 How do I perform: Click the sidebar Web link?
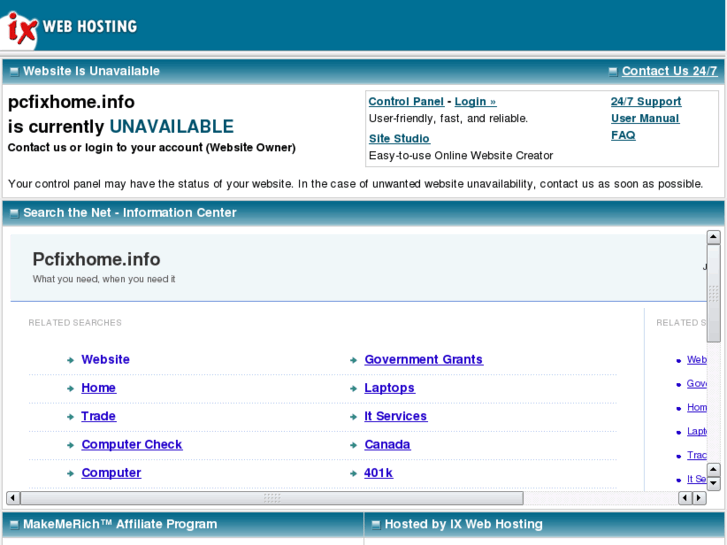[696, 359]
